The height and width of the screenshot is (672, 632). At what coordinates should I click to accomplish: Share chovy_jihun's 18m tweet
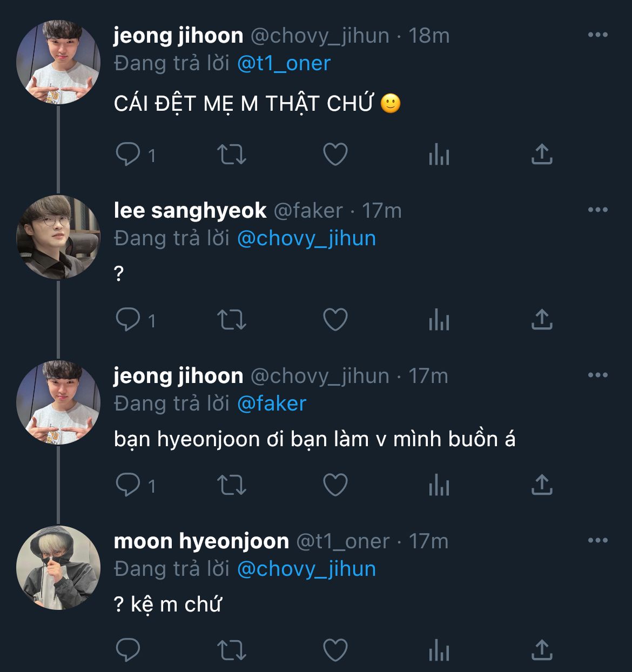point(542,154)
